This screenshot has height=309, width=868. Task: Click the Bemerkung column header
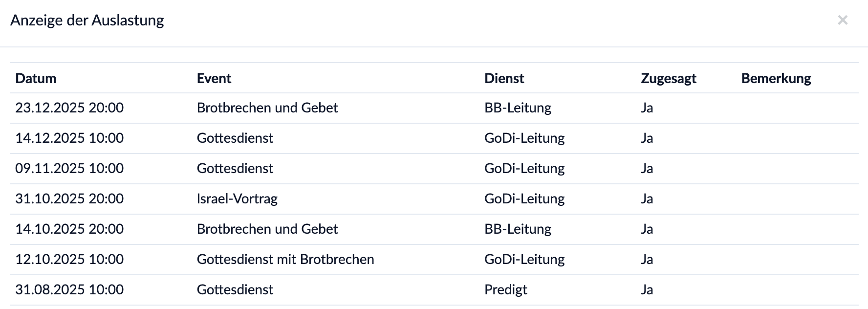pyautogui.click(x=775, y=78)
